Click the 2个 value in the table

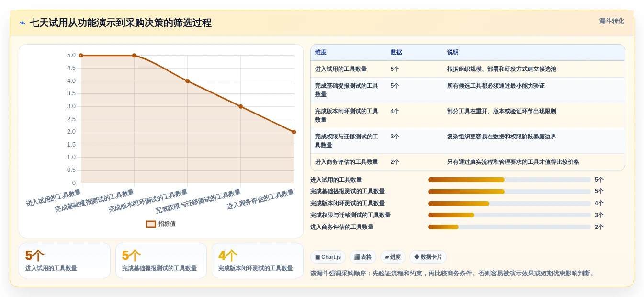(x=395, y=162)
